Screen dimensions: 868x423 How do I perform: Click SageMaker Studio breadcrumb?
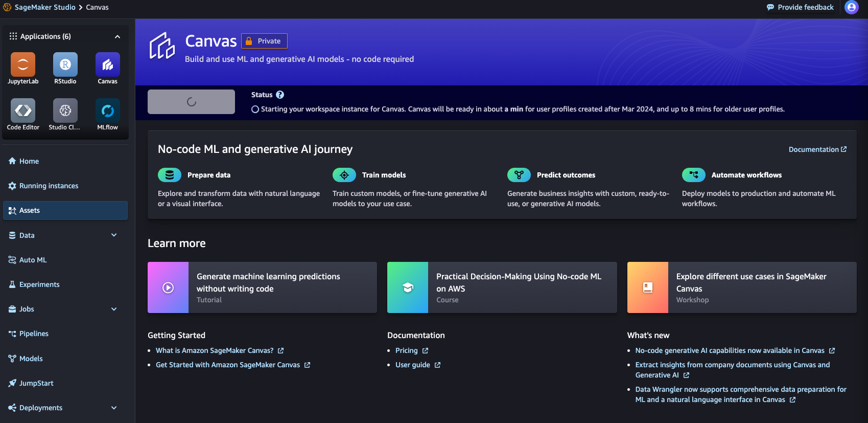click(45, 7)
